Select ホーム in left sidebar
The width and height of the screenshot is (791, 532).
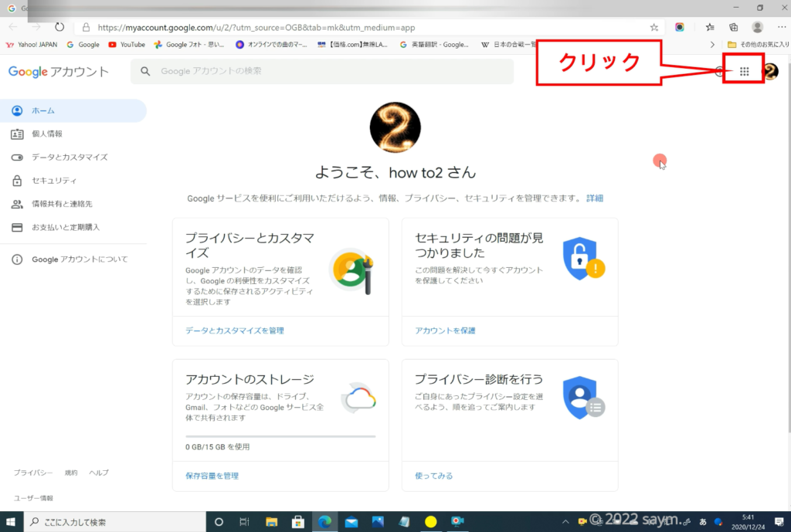pyautogui.click(x=43, y=110)
